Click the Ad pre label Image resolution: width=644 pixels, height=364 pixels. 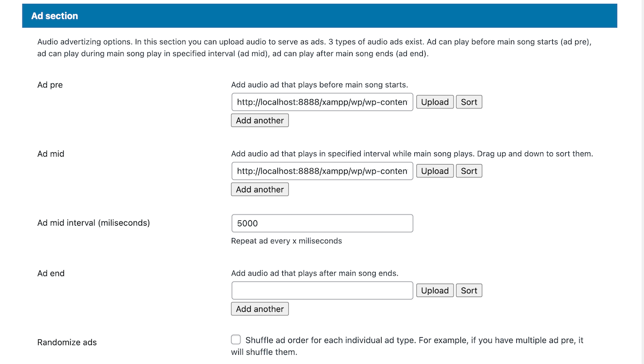(50, 85)
